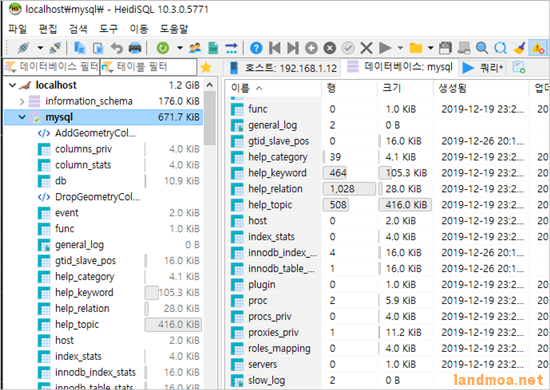Viewport: 550px width, 390px height.
Task: Click the help question mark icon
Action: tap(256, 48)
